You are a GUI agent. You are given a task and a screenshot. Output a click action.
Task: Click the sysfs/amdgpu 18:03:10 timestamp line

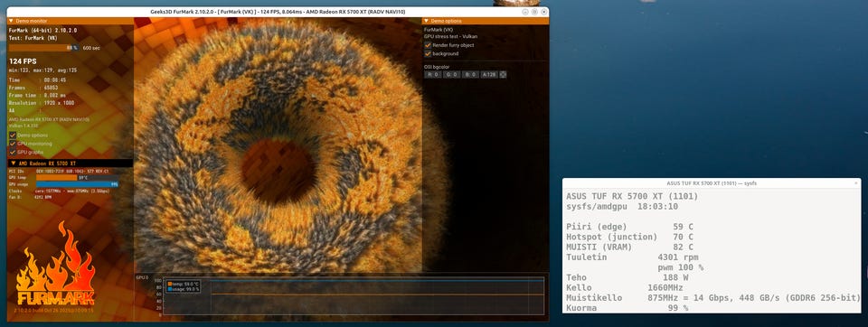(x=622, y=206)
